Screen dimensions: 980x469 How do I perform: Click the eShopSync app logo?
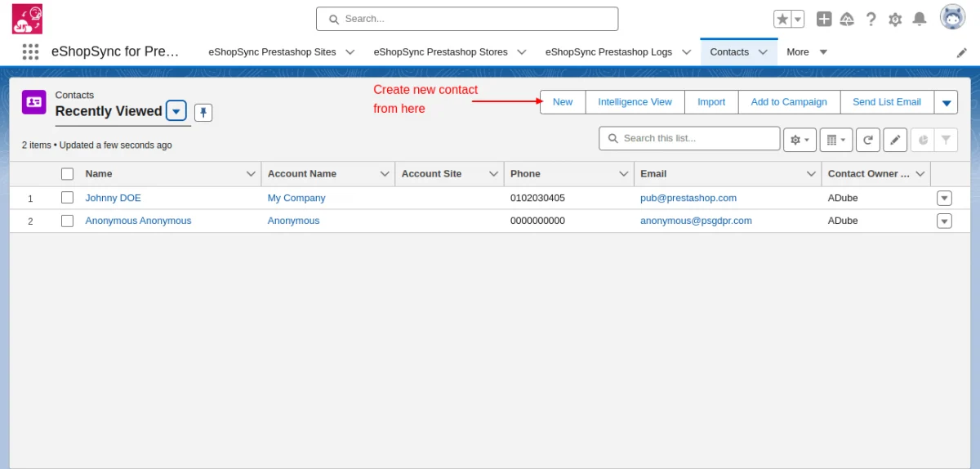27,18
